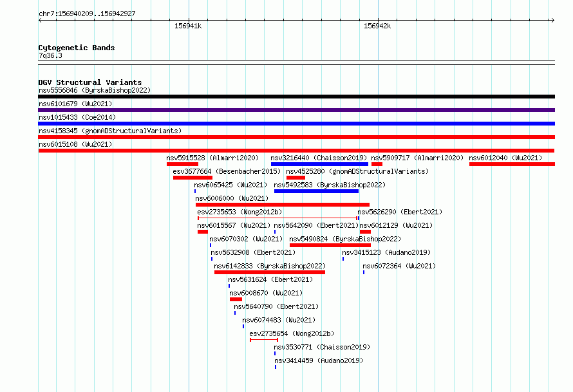Click the 156942k ruler marker
573x392 pixels.
pyautogui.click(x=377, y=26)
